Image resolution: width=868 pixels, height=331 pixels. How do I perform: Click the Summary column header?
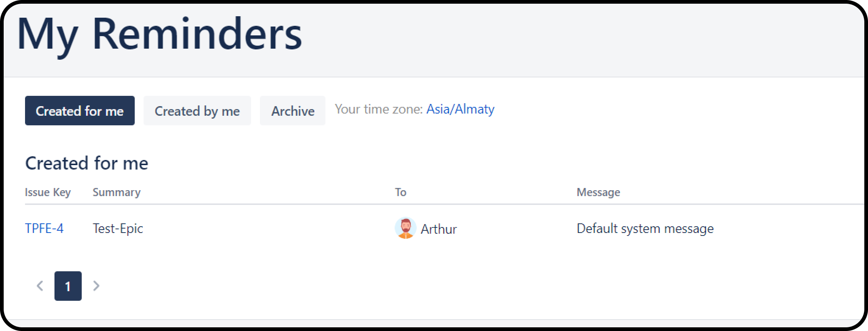click(x=116, y=192)
